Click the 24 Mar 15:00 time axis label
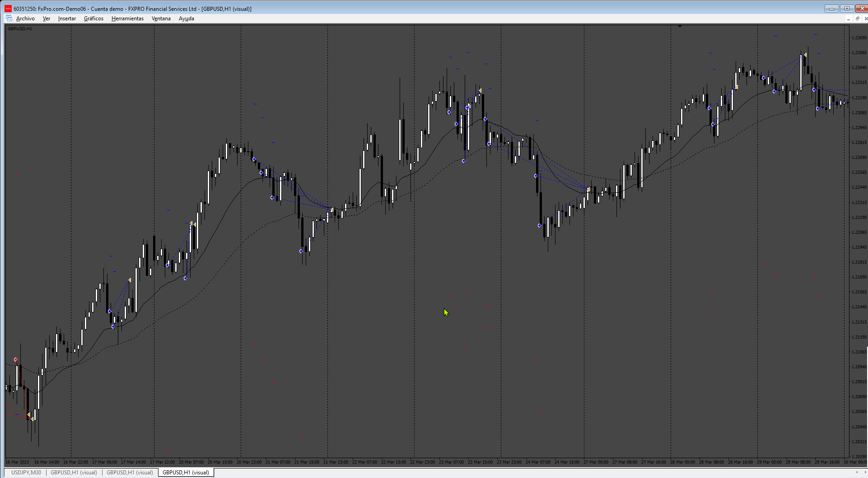Image resolution: width=868 pixels, height=478 pixels. [567, 462]
